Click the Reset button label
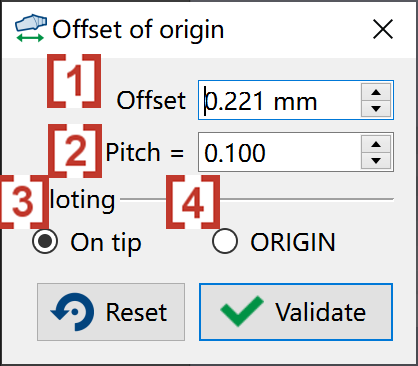This screenshot has height=366, width=418. pos(136,312)
